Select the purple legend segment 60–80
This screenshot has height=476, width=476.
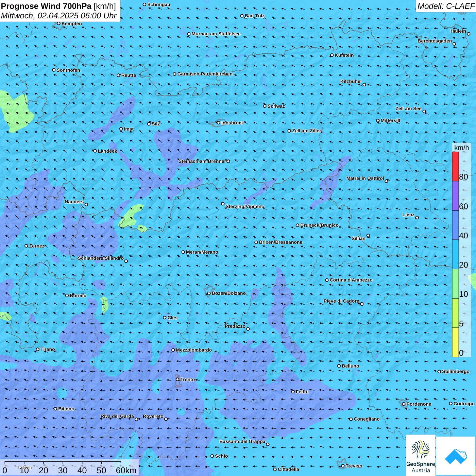point(455,196)
